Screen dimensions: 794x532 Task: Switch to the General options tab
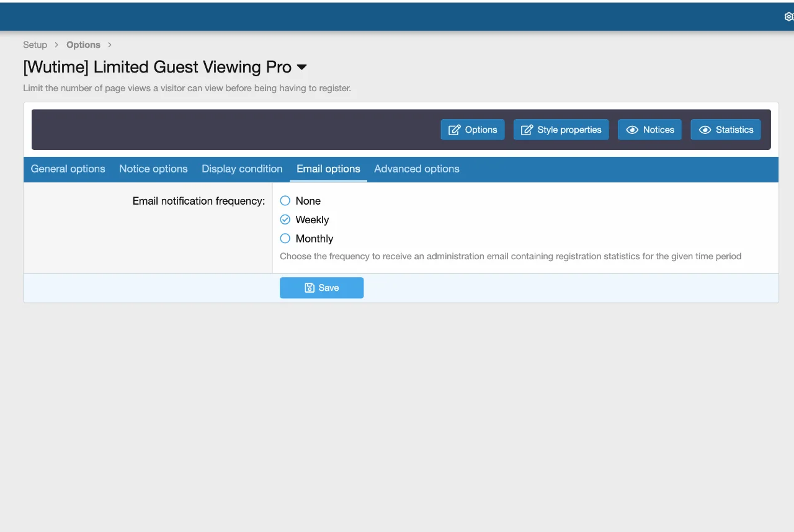(68, 169)
